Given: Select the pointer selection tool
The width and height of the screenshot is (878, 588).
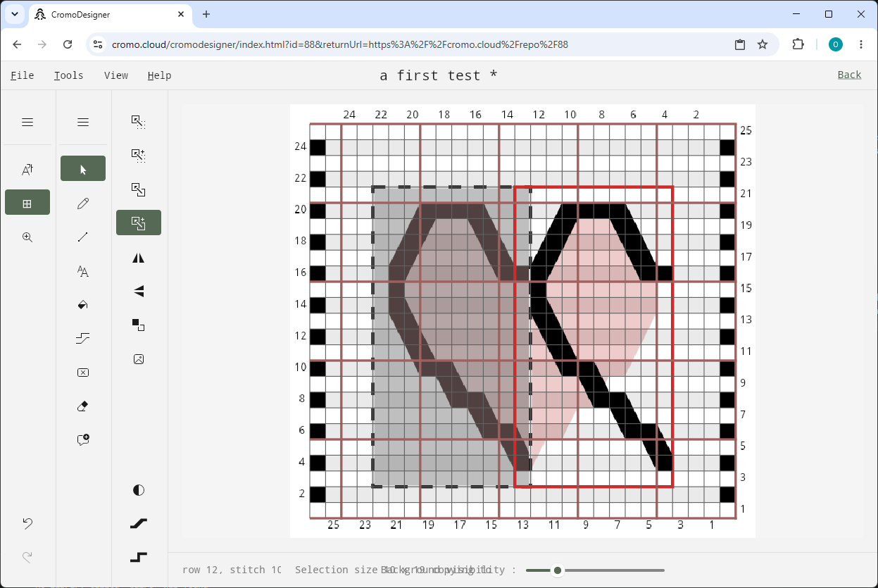Looking at the screenshot, I should coord(83,169).
